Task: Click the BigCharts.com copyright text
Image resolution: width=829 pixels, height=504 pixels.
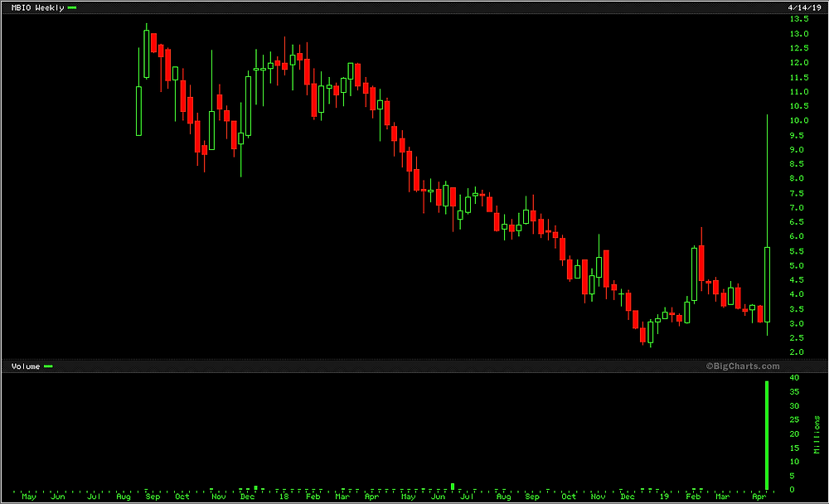Action: (x=743, y=366)
